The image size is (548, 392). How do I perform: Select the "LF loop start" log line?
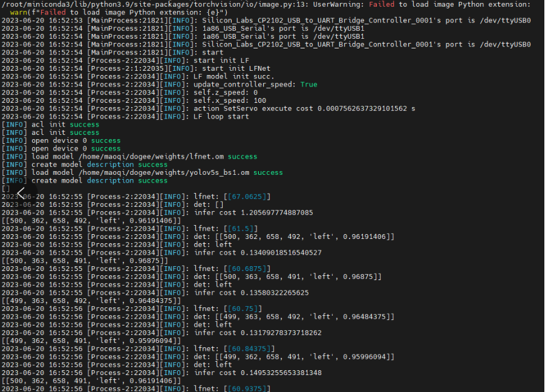(125, 117)
